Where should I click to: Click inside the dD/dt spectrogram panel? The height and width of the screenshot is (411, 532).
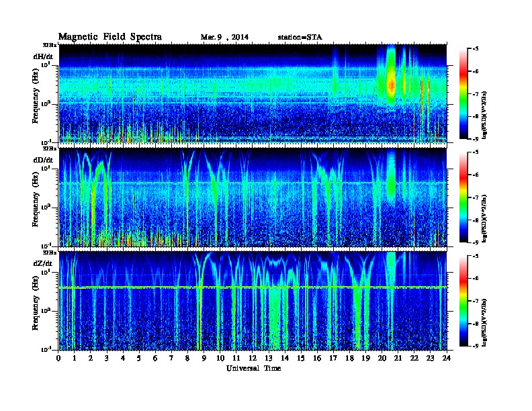253,197
